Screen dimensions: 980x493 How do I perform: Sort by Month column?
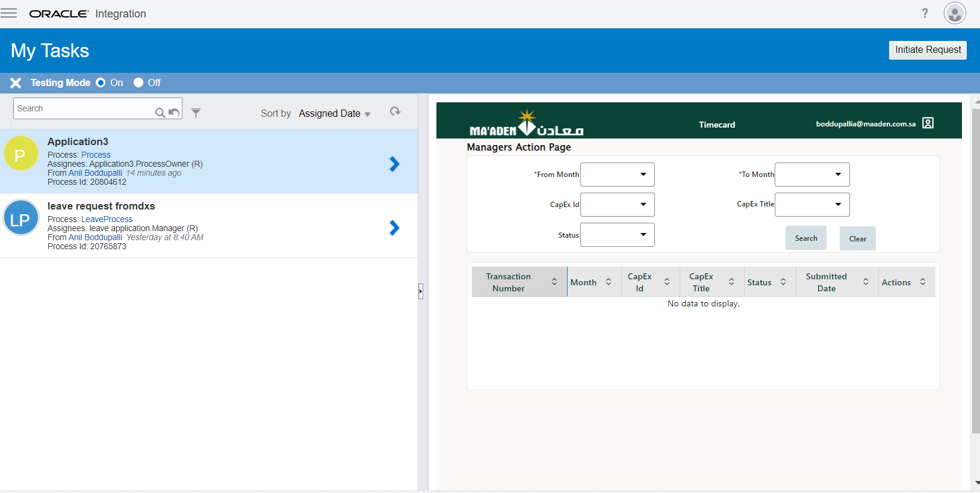pyautogui.click(x=609, y=282)
